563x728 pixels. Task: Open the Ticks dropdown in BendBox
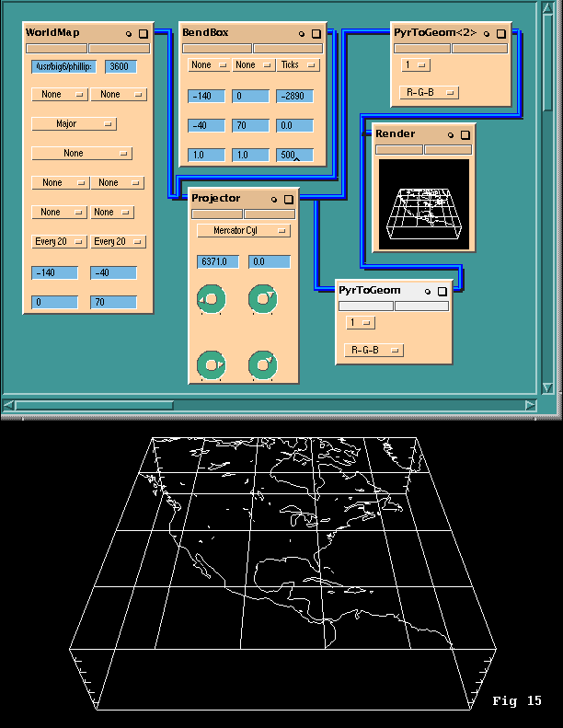(x=298, y=65)
